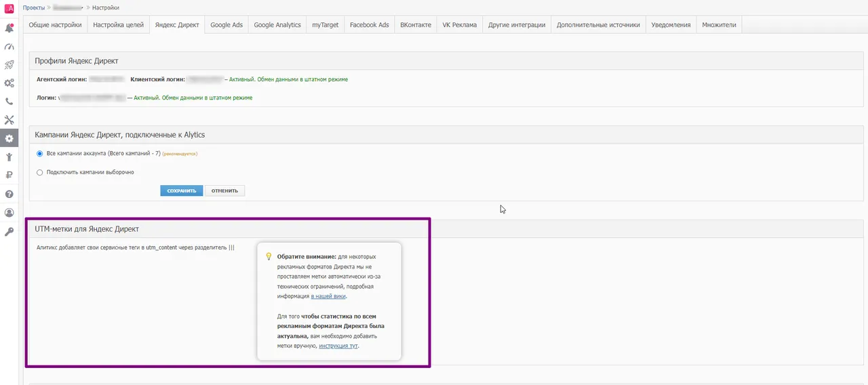Open the dashboard speedometer icon
Screen dimensions: 868x385
click(x=9, y=47)
